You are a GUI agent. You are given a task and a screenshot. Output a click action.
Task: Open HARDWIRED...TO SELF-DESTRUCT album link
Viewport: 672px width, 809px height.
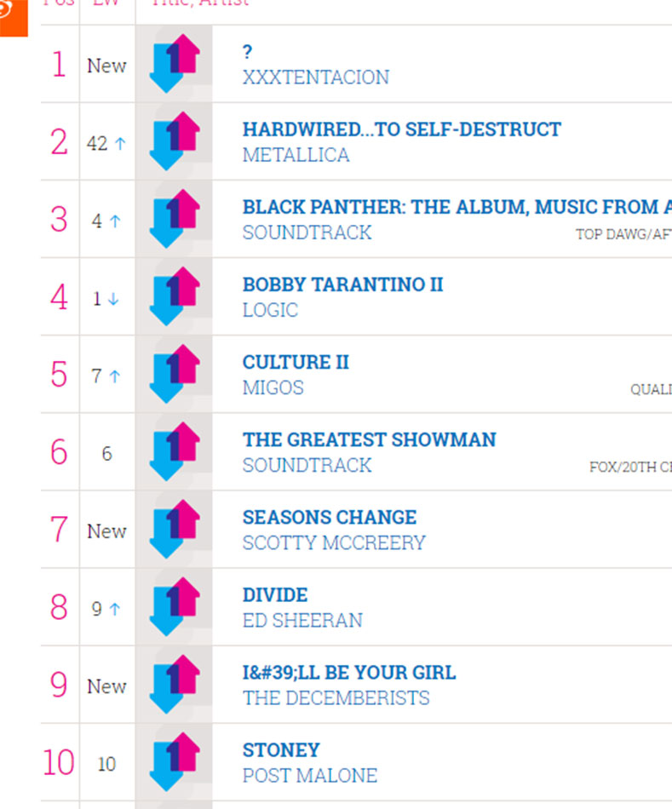pos(401,129)
